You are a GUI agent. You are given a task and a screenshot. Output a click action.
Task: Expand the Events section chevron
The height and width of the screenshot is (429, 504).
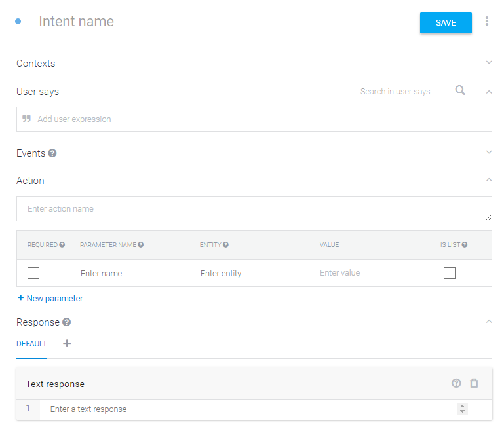[489, 152]
